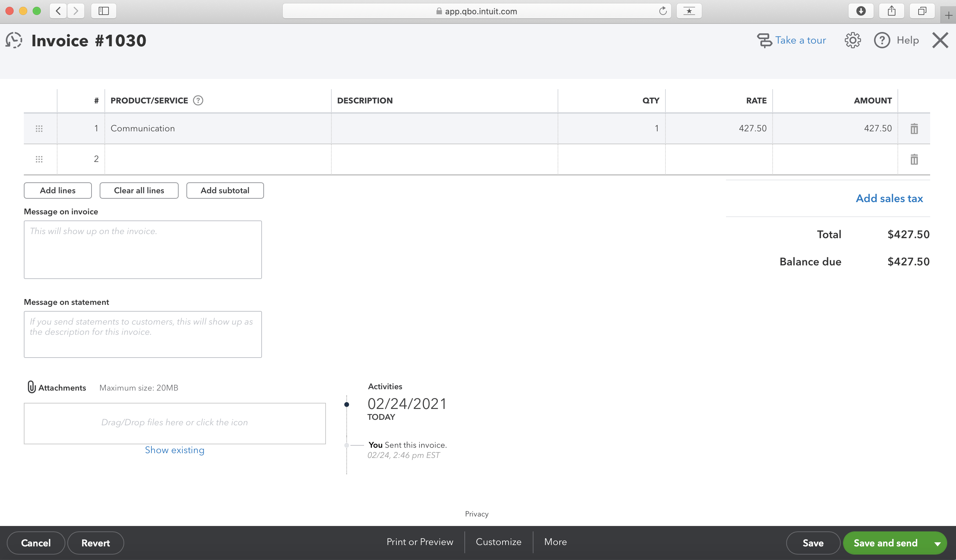Click Safari's show sidebar icon
956x560 pixels.
pos(103,11)
